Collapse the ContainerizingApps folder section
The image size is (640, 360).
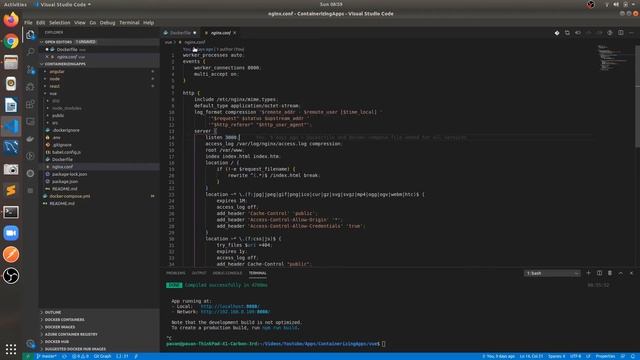point(100,64)
